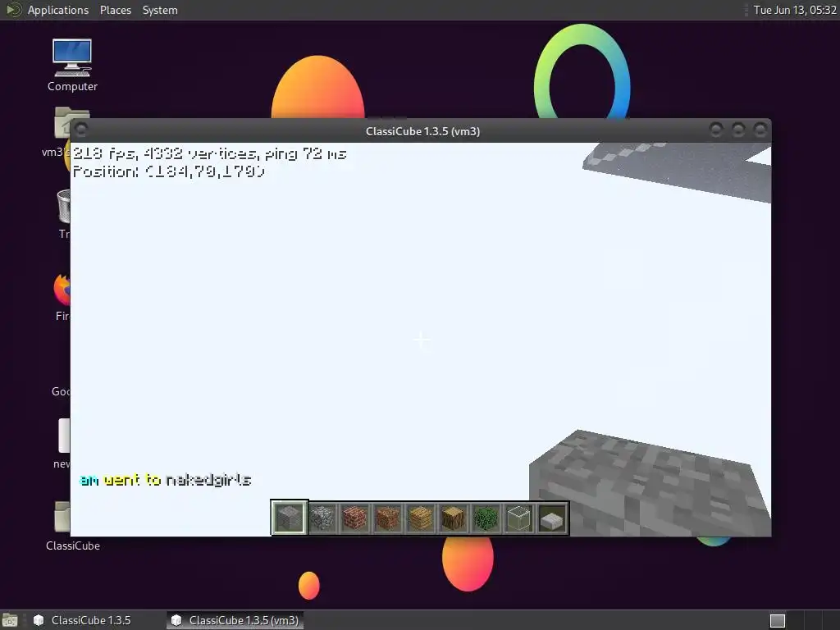The height and width of the screenshot is (630, 840).
Task: Open the window menu button on ClassiCube title bar
Action: (81, 130)
